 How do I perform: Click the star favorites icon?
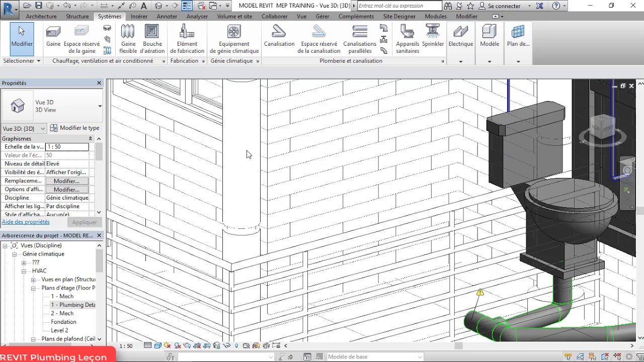(x=470, y=6)
